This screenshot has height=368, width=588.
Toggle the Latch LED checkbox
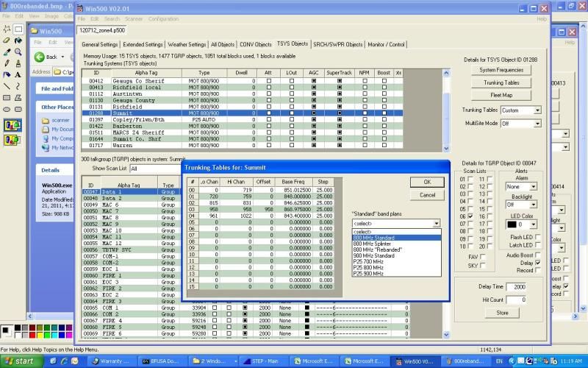tap(538, 245)
